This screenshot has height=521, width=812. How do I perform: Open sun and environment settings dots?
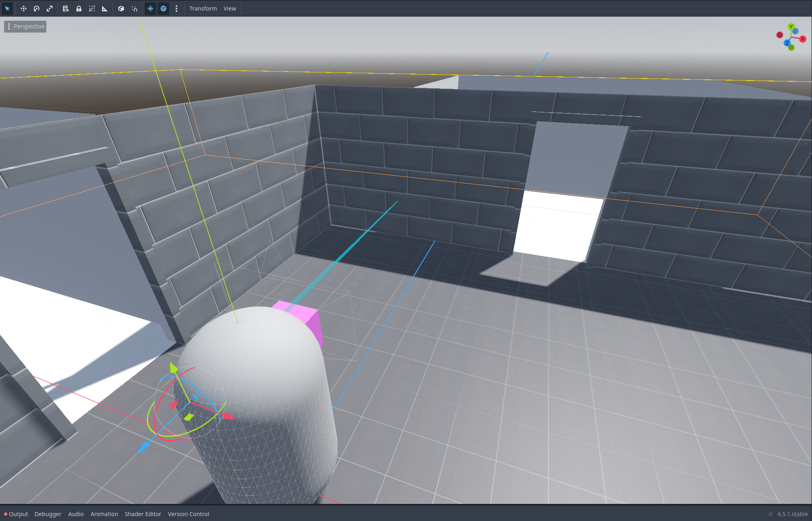[x=176, y=9]
